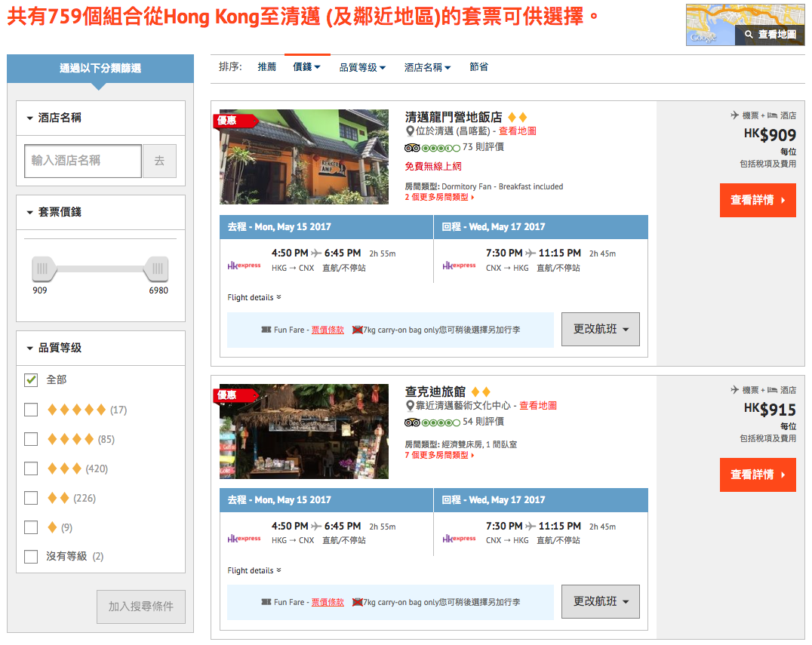Sort results by 節省

click(x=478, y=67)
